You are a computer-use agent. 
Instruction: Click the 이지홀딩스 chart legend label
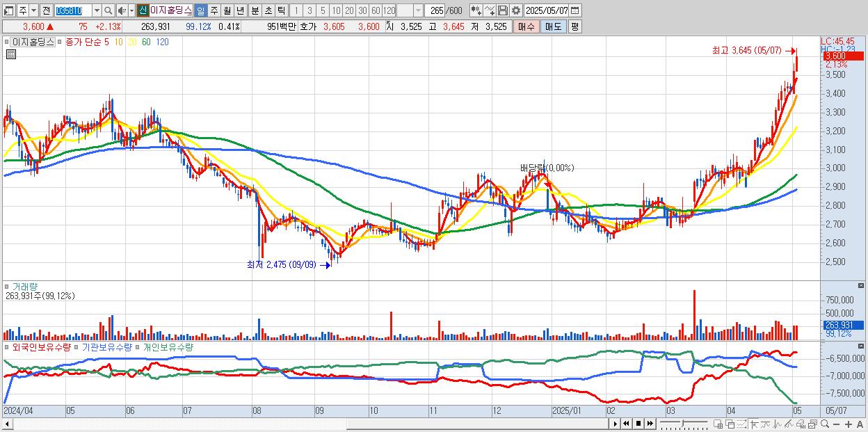pyautogui.click(x=33, y=42)
